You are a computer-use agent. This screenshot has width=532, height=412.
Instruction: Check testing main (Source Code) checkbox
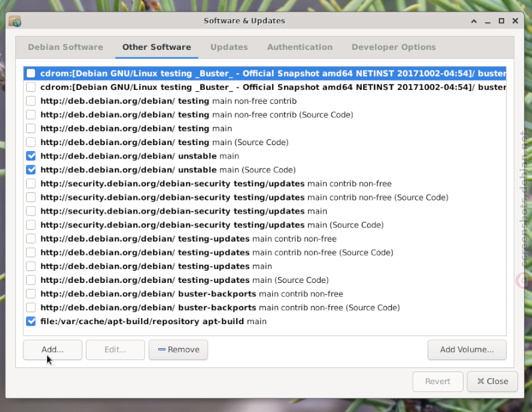click(x=31, y=142)
